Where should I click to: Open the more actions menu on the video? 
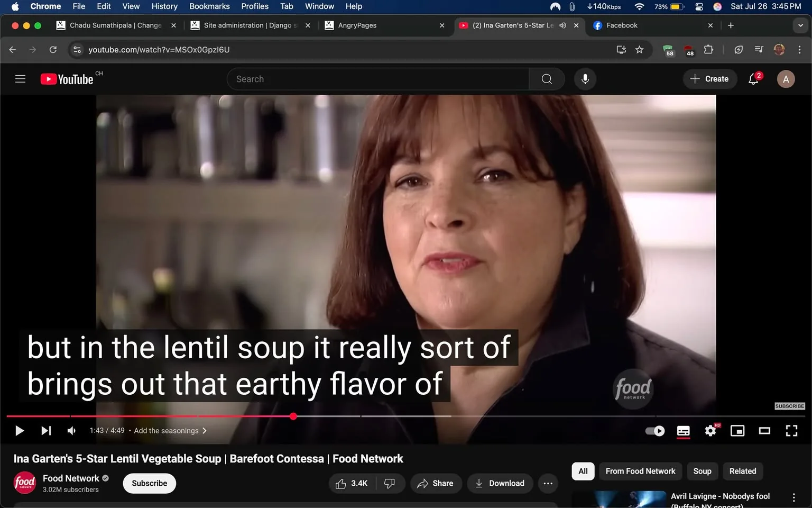548,483
